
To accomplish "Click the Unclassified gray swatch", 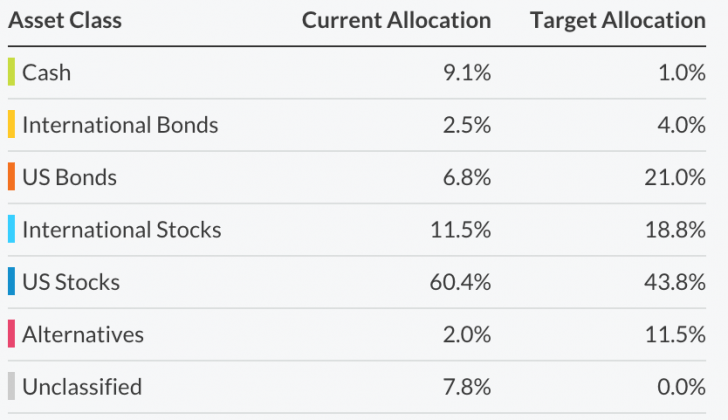I will click(x=11, y=386).
